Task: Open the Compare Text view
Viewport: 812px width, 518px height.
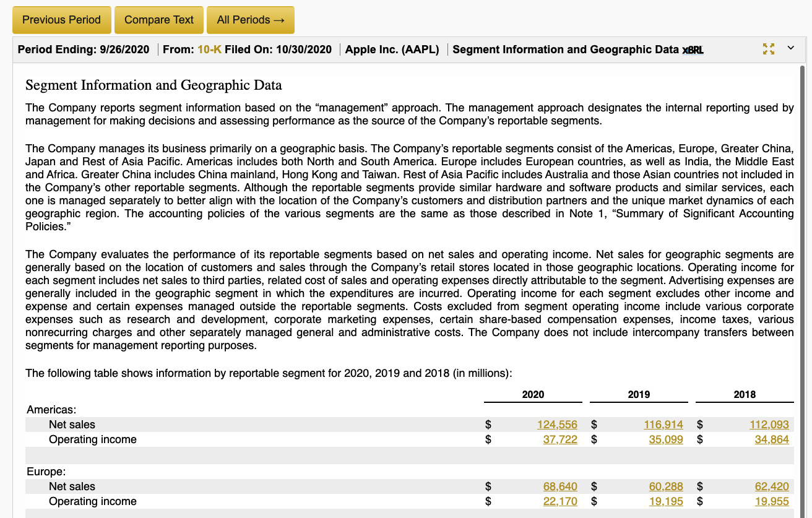Action: [x=159, y=20]
